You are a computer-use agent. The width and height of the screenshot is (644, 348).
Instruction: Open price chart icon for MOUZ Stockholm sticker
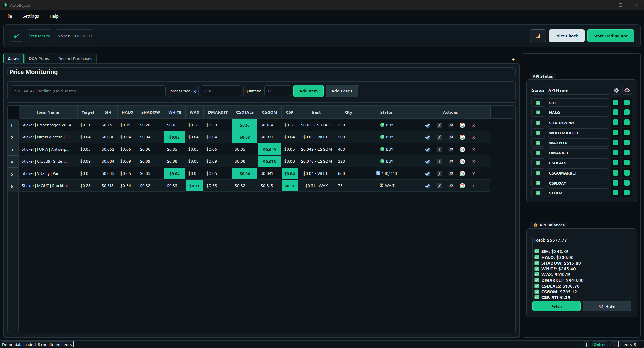(451, 186)
